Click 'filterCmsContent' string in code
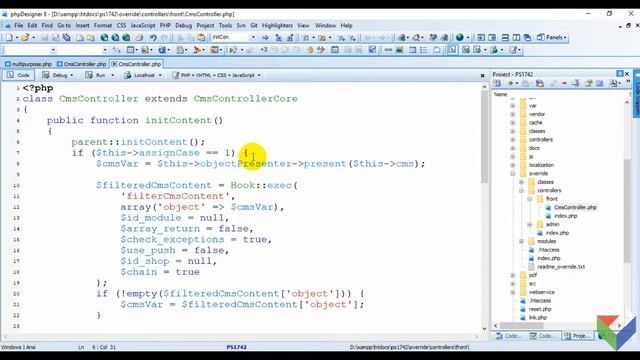This screenshot has width=640, height=360. [x=175, y=196]
